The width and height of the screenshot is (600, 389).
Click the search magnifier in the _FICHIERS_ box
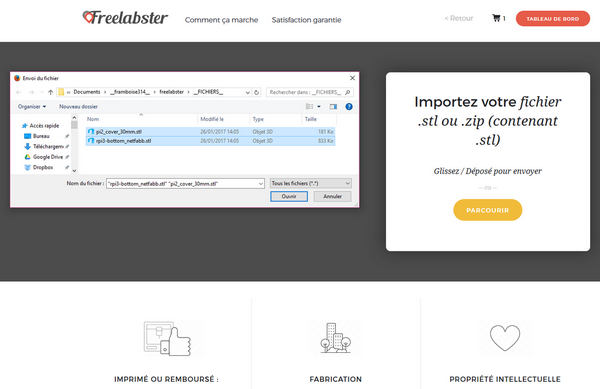click(347, 92)
